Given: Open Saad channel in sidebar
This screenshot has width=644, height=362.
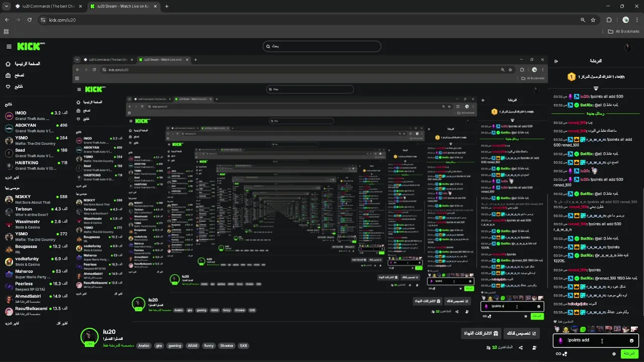Looking at the screenshot, I should pyautogui.click(x=35, y=153).
